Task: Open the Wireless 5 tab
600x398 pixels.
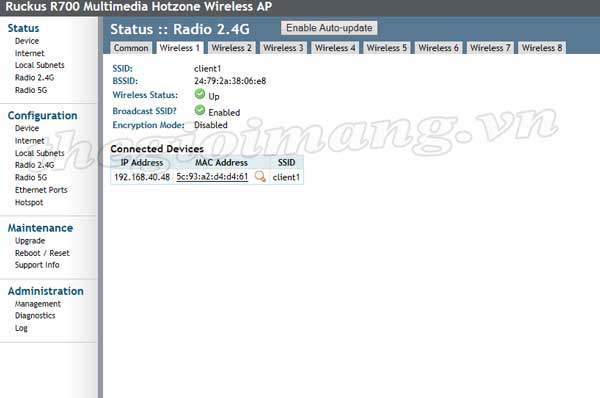Action: coord(386,48)
